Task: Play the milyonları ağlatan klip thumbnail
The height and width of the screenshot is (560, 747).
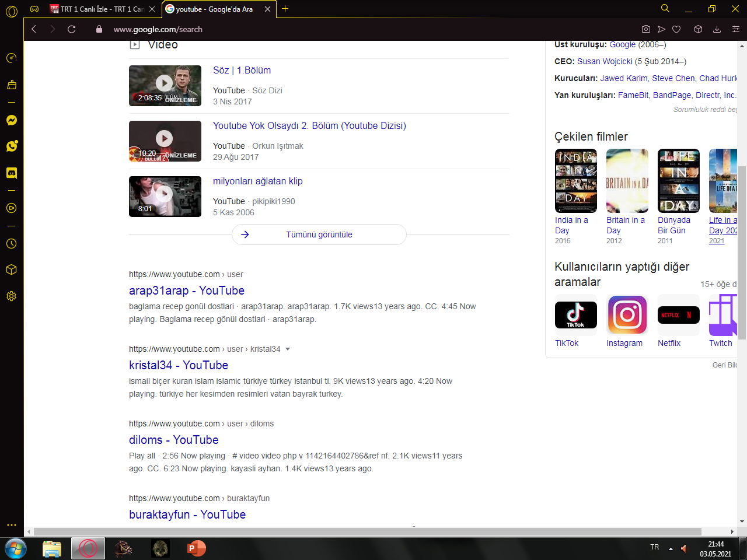Action: click(165, 197)
